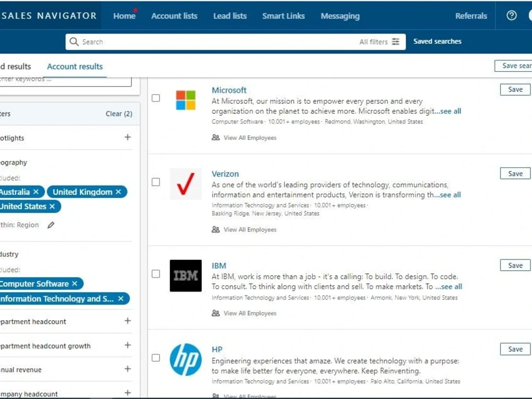The height and width of the screenshot is (399, 532).
Task: Select the IBM result checkbox
Action: (156, 274)
